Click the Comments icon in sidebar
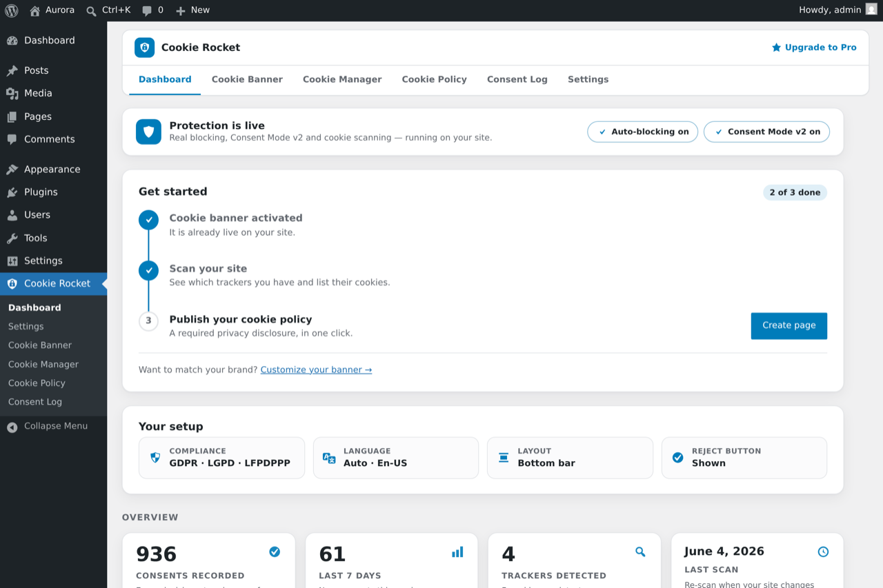883x588 pixels. tap(12, 139)
